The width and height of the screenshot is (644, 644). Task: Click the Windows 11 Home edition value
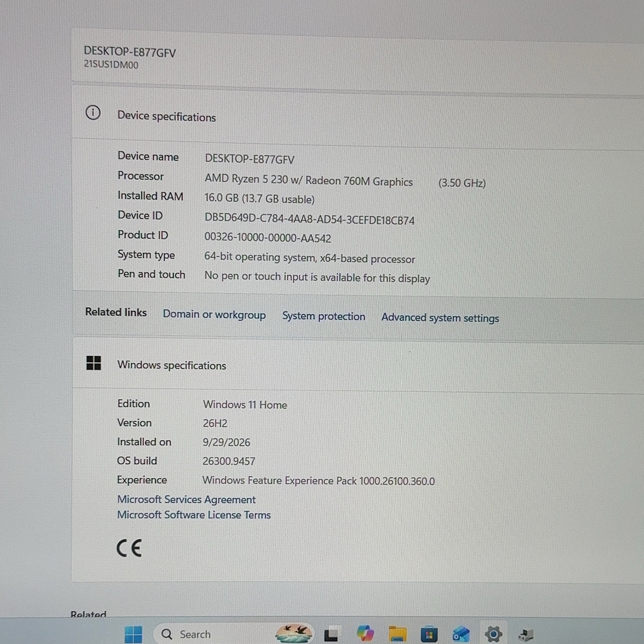245,405
